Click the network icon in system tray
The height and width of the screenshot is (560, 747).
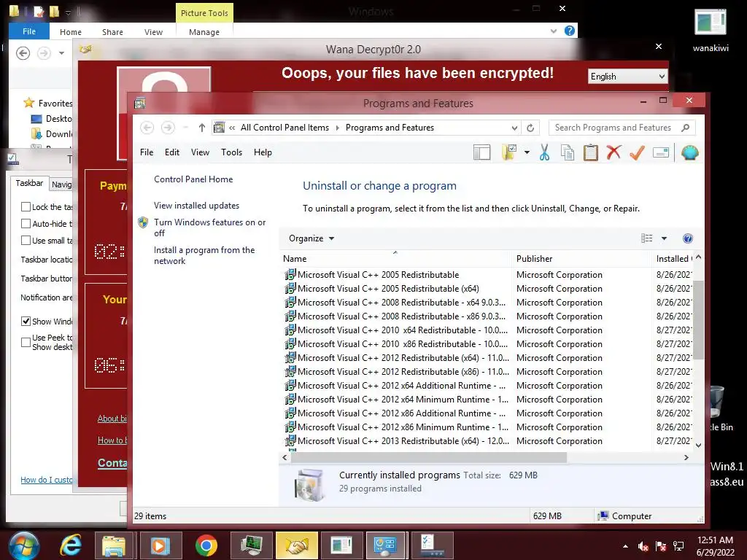click(x=678, y=546)
